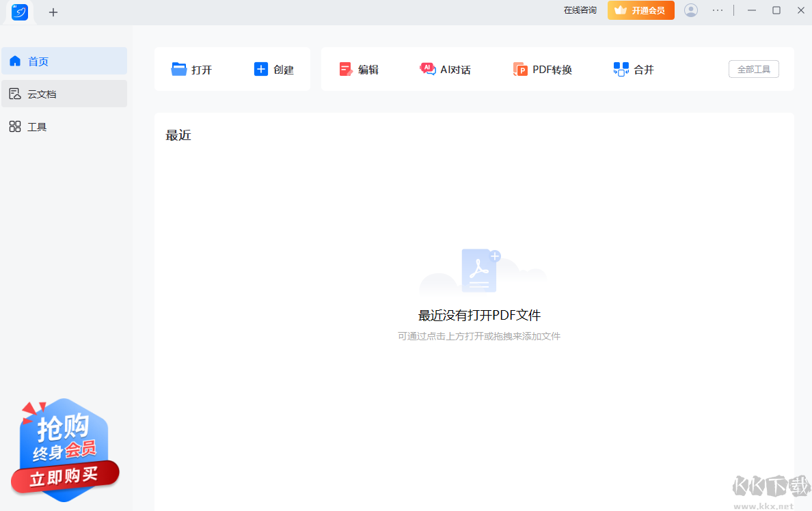Open the user account profile icon

coord(690,10)
